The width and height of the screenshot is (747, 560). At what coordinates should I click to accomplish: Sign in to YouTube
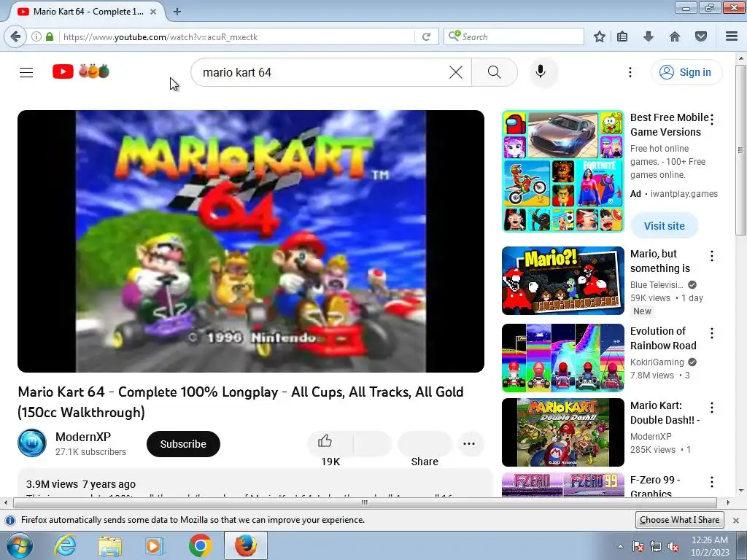(x=686, y=72)
